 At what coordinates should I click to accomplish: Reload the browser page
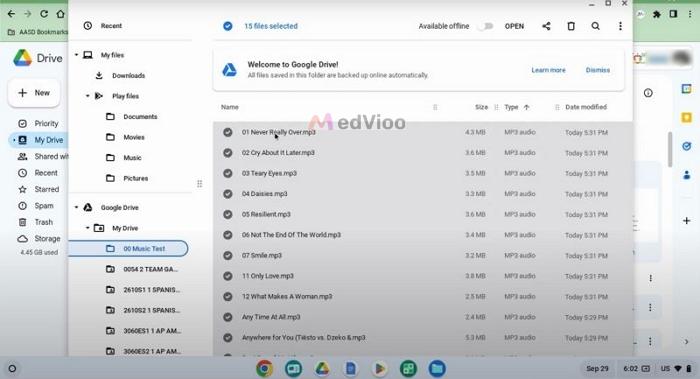tap(44, 14)
